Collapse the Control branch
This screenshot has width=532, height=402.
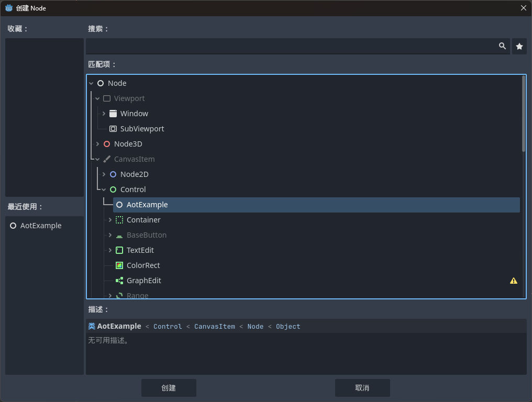[x=104, y=189]
